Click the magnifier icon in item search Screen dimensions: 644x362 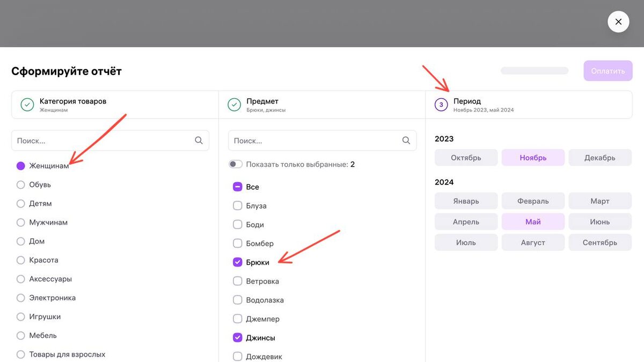(x=406, y=141)
